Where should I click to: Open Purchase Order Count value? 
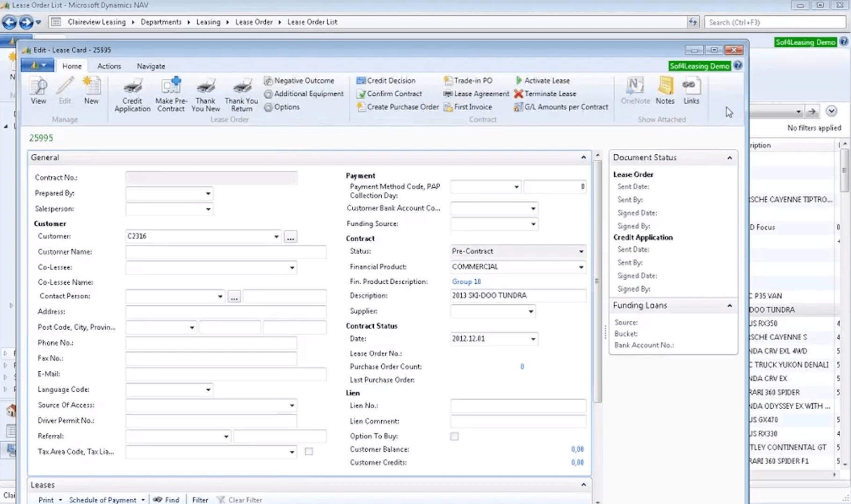pos(522,367)
